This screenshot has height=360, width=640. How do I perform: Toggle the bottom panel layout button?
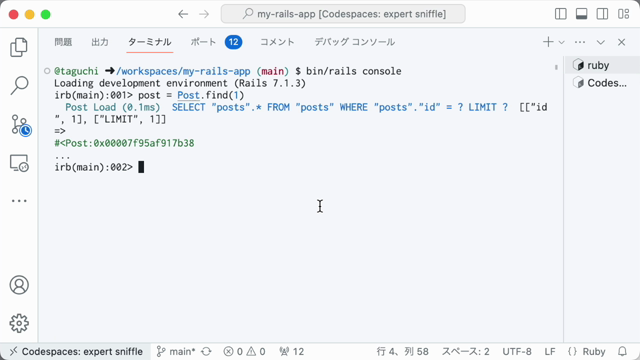(582, 14)
